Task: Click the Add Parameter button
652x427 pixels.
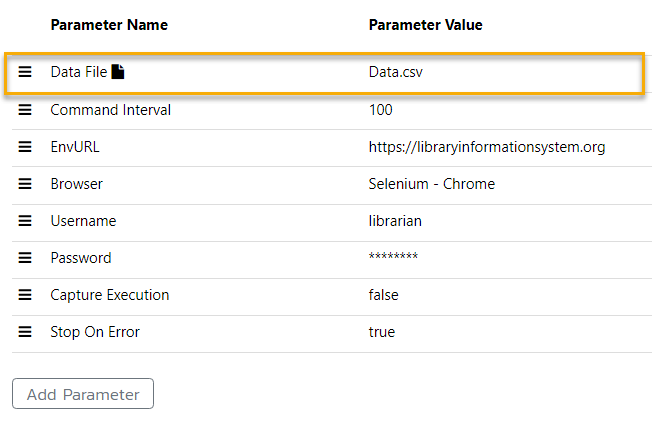Action: coord(83,394)
